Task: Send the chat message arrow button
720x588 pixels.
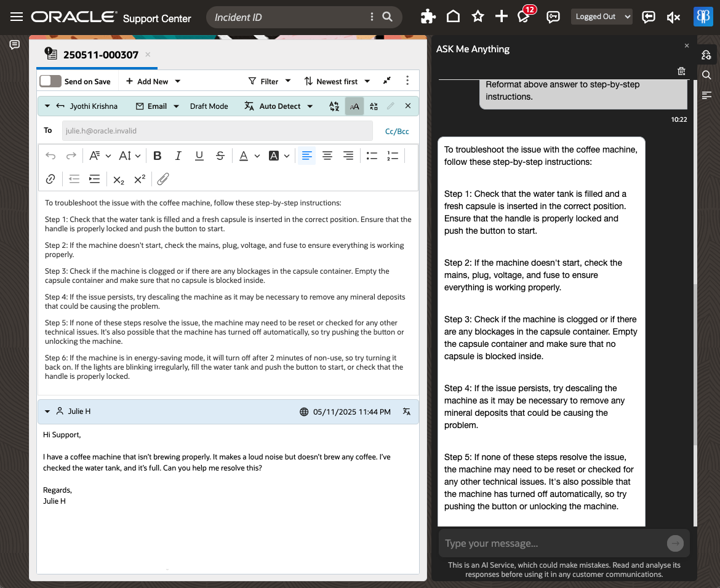Action: [x=675, y=544]
